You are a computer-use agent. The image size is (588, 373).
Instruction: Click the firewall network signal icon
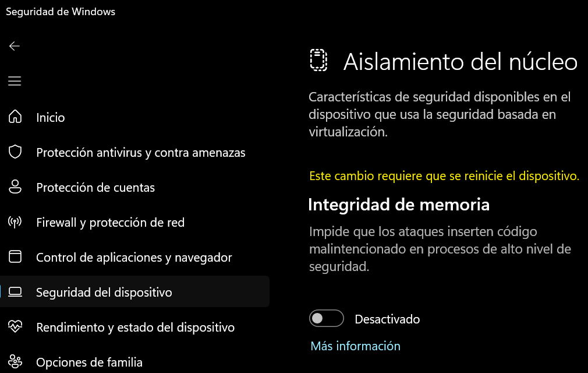click(x=15, y=222)
